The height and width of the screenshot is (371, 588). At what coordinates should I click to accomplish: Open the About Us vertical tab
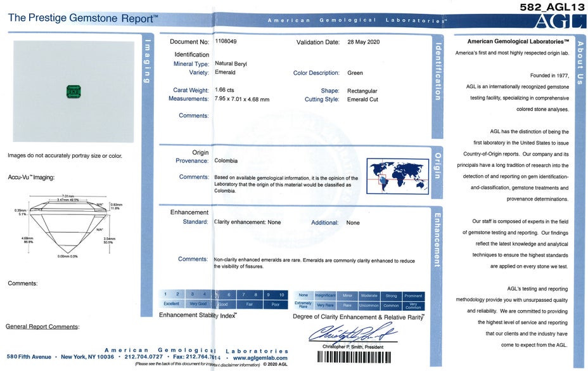[579, 62]
